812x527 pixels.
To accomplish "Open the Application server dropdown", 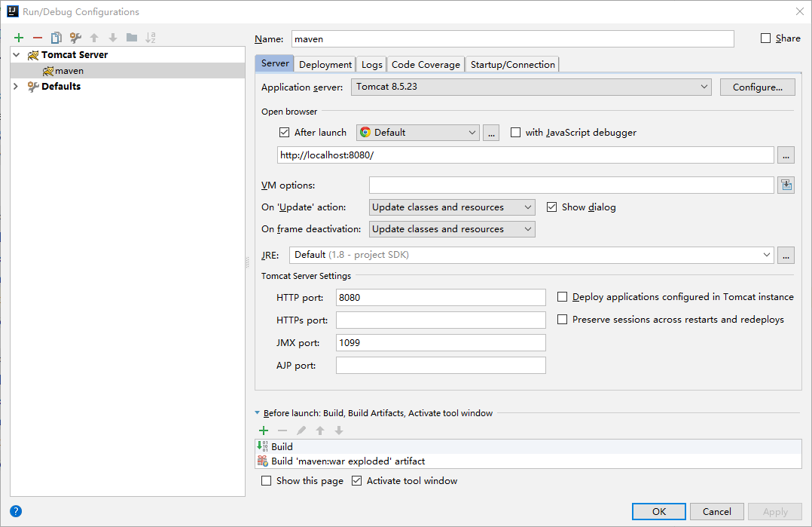I will pyautogui.click(x=531, y=87).
